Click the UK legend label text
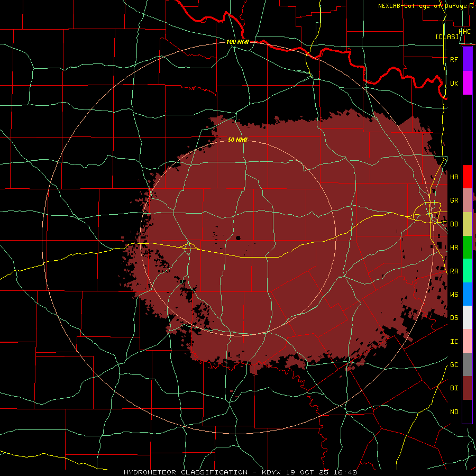The width and height of the screenshot is (476, 476). click(454, 83)
